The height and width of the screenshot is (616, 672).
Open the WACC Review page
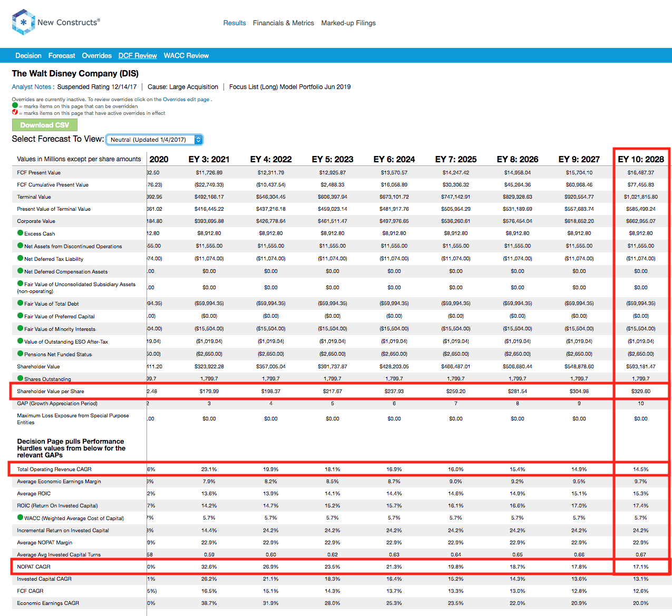pyautogui.click(x=186, y=55)
